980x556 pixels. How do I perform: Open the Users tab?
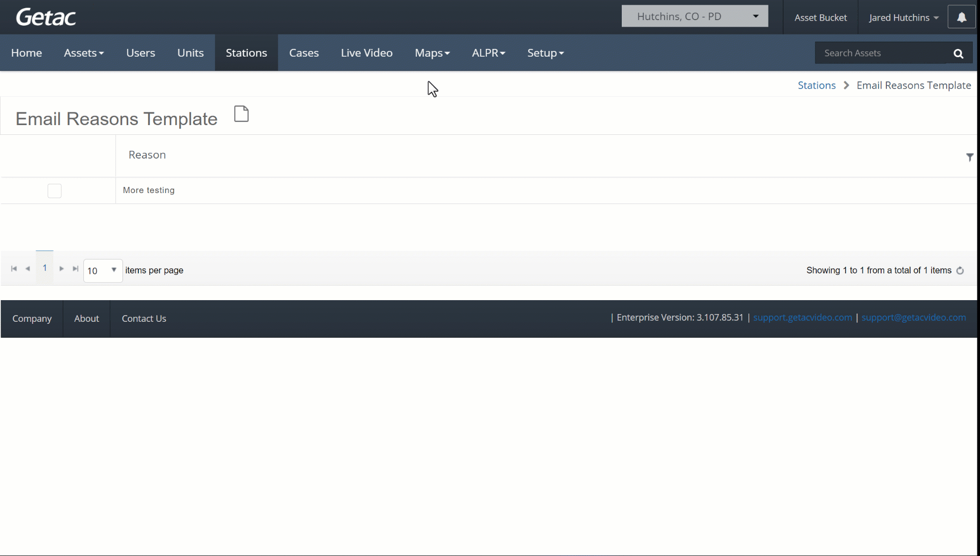(x=141, y=53)
